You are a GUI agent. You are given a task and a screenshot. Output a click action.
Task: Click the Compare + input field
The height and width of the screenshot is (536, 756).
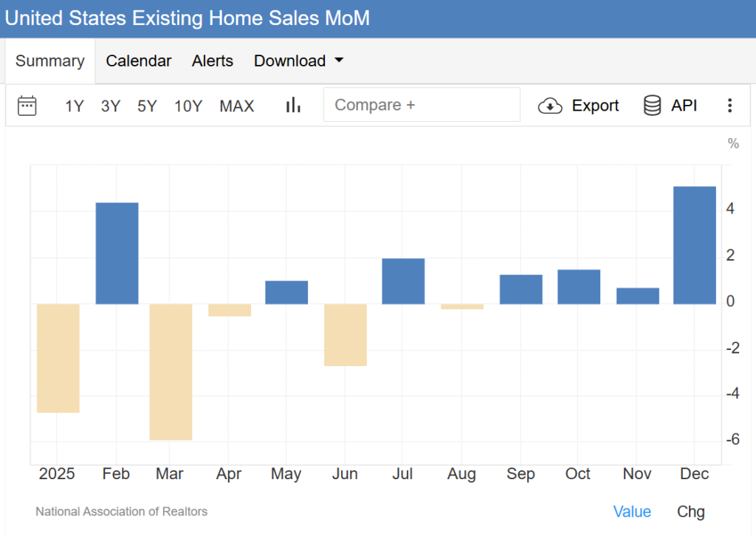422,105
